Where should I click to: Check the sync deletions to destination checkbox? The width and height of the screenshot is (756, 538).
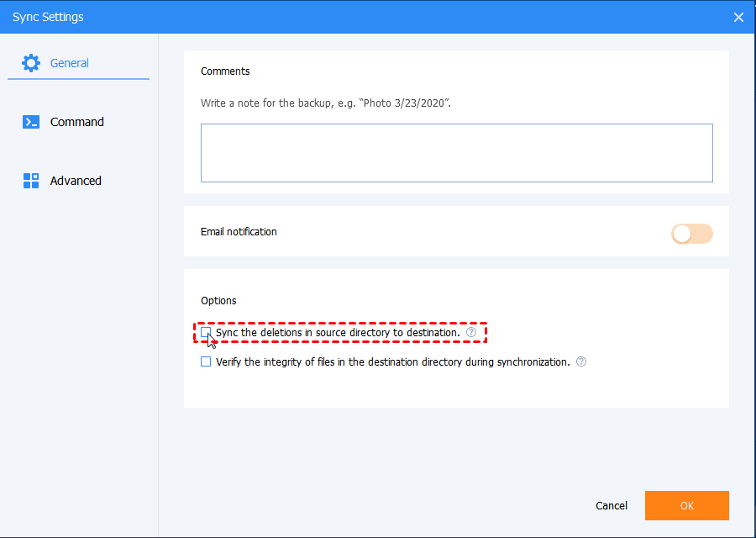click(x=206, y=333)
